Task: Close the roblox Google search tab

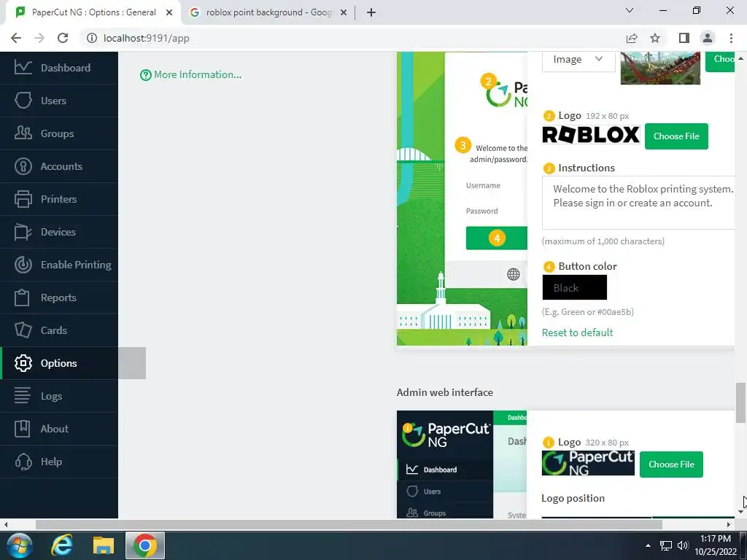Action: point(344,13)
